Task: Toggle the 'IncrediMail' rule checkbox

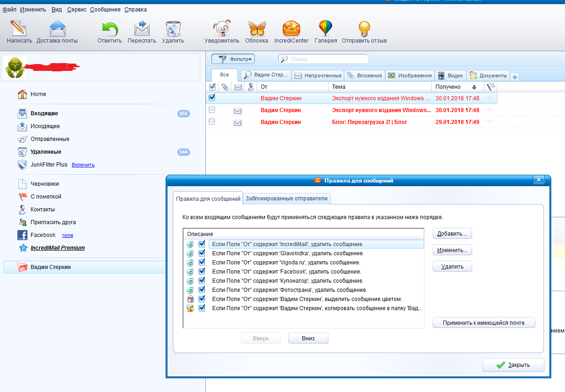Action: point(201,244)
